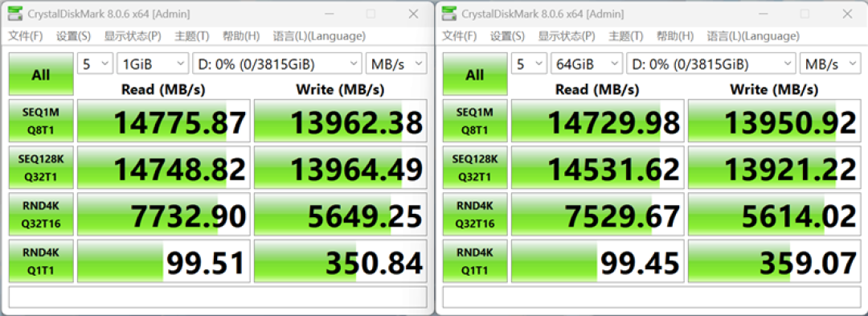Open 主题(T) menu in left window
This screenshot has width=868, height=316.
192,36
